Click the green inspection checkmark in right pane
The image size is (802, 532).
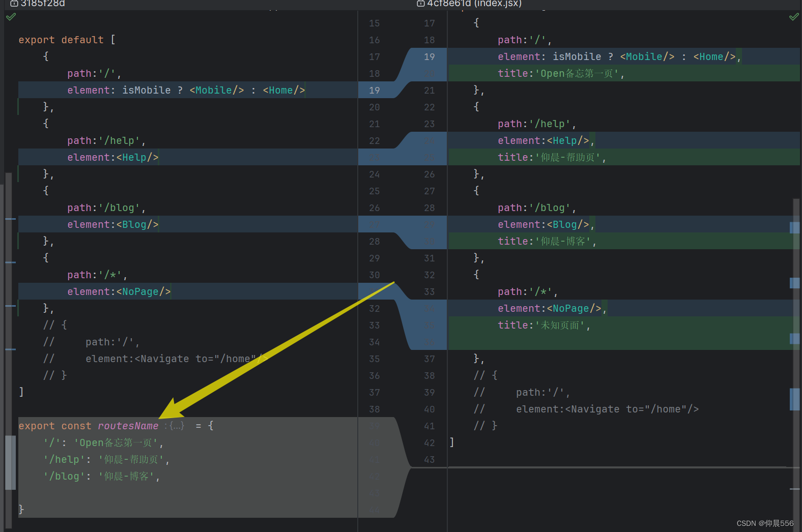[x=794, y=17]
